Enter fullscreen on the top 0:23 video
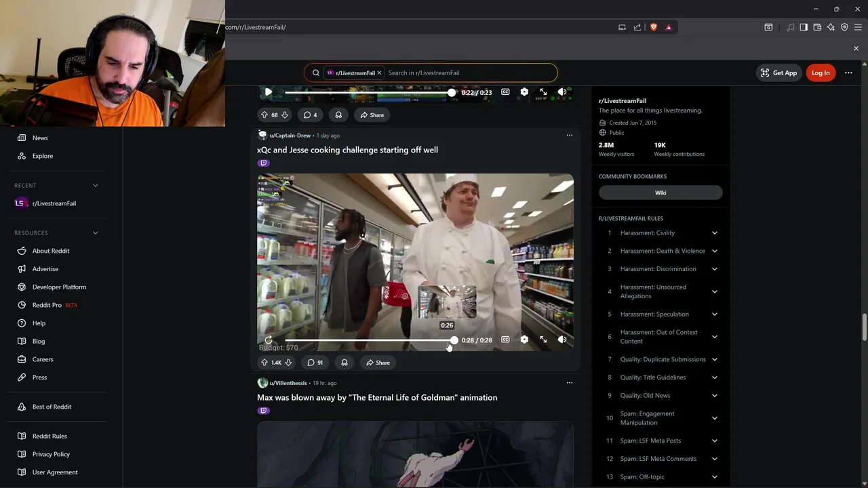Screen dimensions: 868x488 (543, 92)
